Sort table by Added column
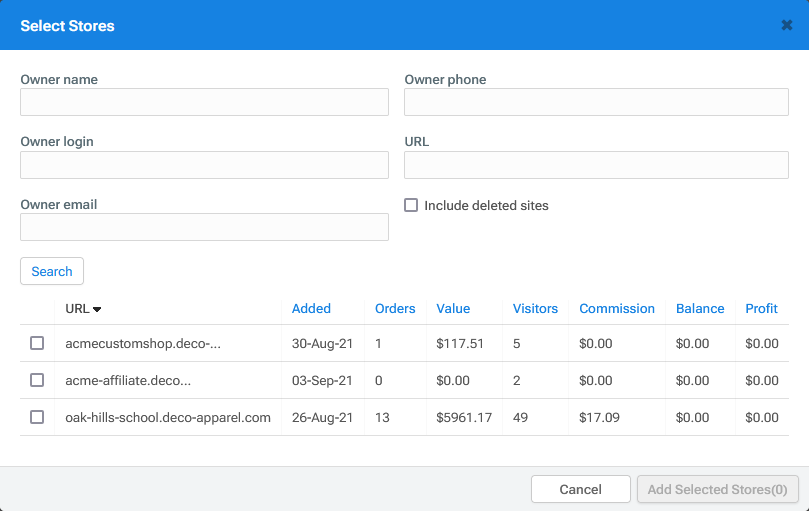809x511 pixels. (x=311, y=308)
